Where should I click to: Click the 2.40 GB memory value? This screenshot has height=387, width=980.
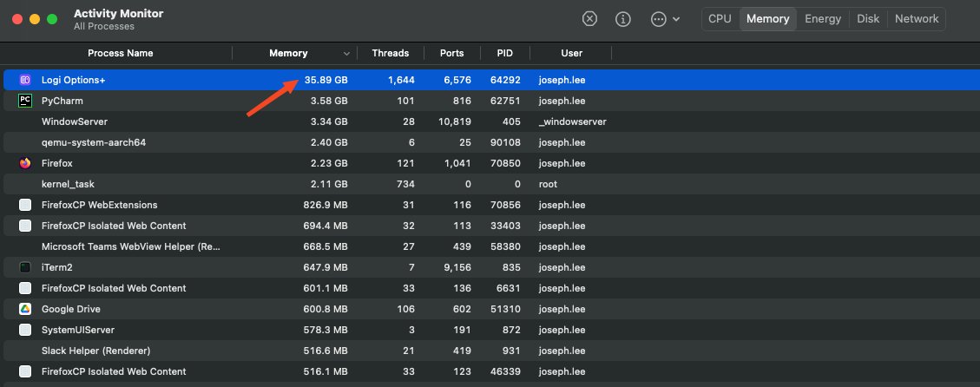[329, 142]
